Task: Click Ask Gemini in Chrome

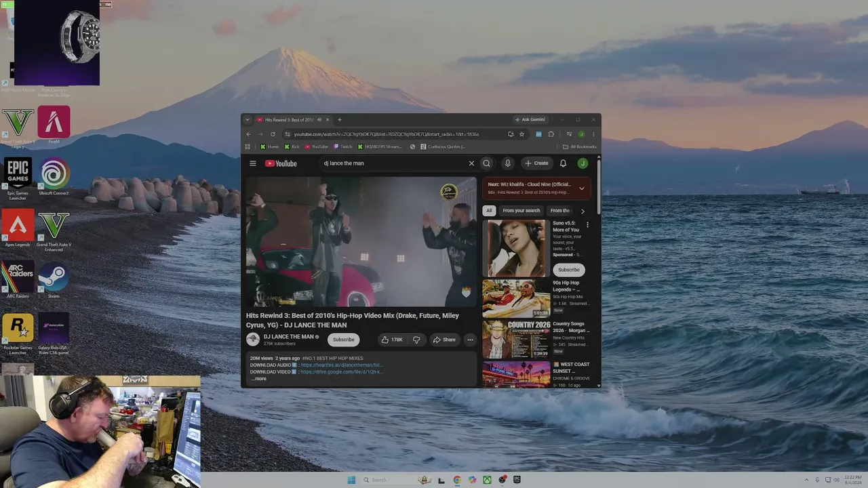Action: (x=530, y=120)
